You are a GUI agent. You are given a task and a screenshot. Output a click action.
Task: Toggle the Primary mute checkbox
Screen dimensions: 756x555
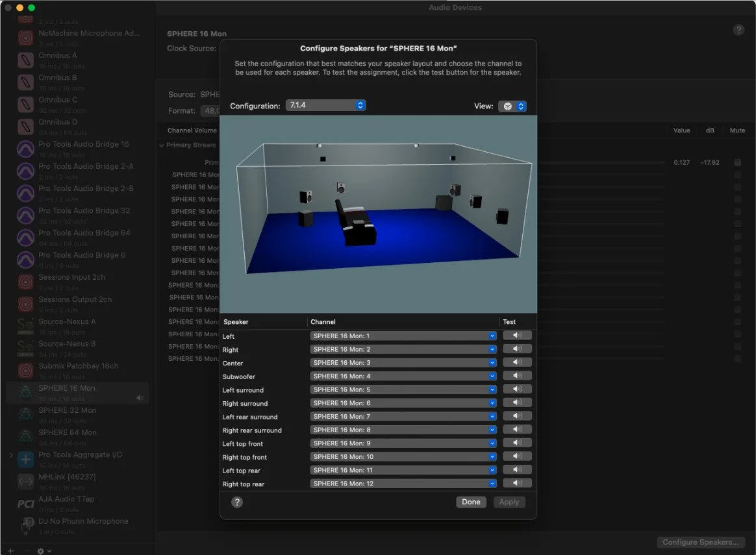[x=737, y=162]
